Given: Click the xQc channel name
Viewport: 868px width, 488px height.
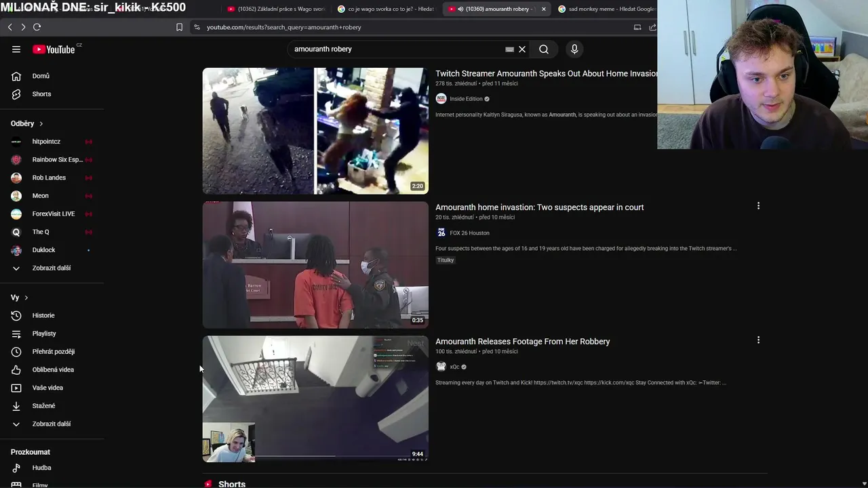Looking at the screenshot, I should point(454,367).
